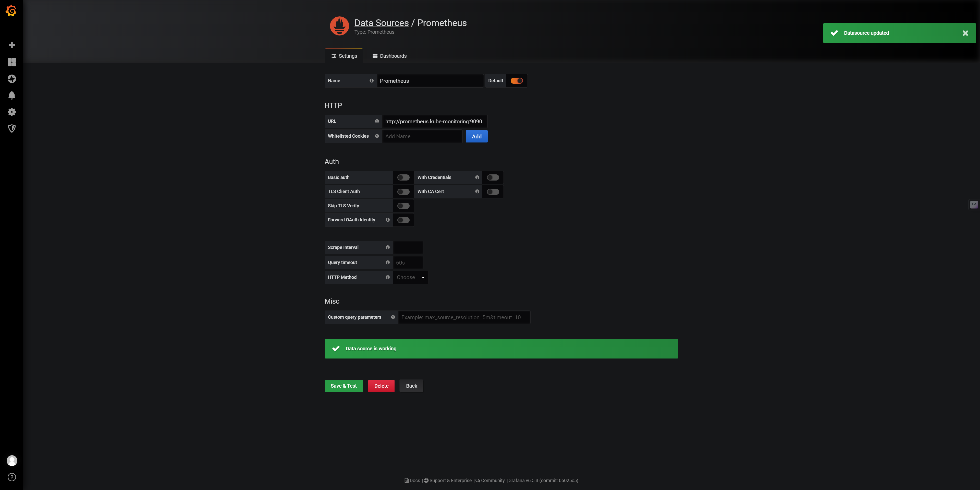This screenshot has width=980, height=490.
Task: Open the Alerting bell icon
Action: [12, 95]
